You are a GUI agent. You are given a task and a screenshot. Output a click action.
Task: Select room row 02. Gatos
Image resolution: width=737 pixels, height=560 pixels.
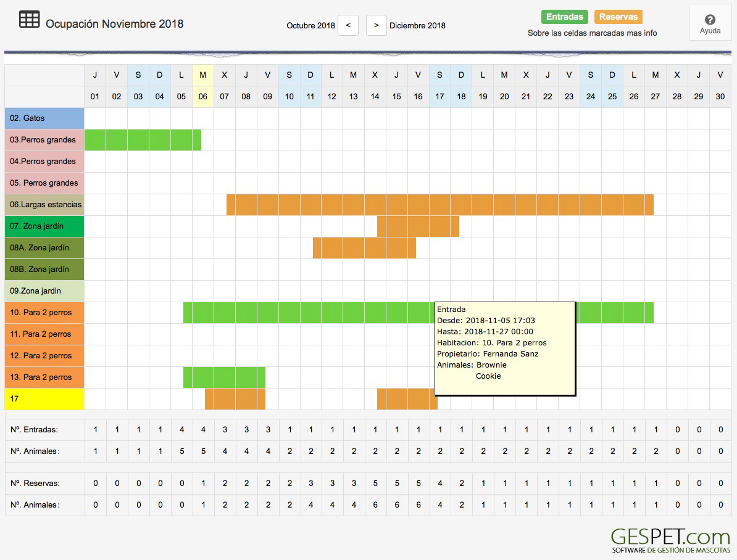coord(44,118)
